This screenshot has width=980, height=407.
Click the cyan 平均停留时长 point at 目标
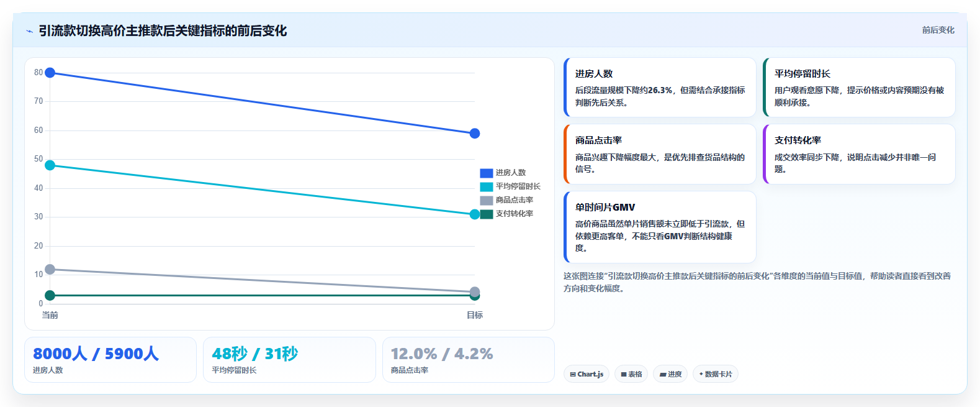click(475, 214)
